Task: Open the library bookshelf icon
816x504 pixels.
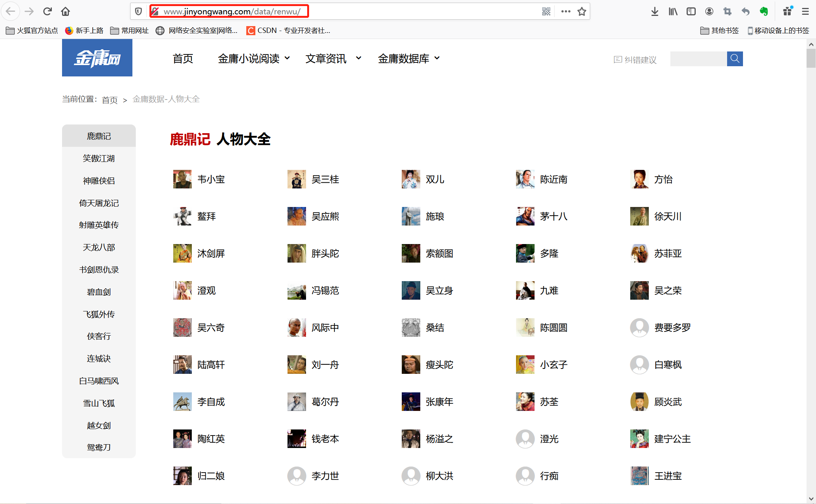Action: coord(673,11)
